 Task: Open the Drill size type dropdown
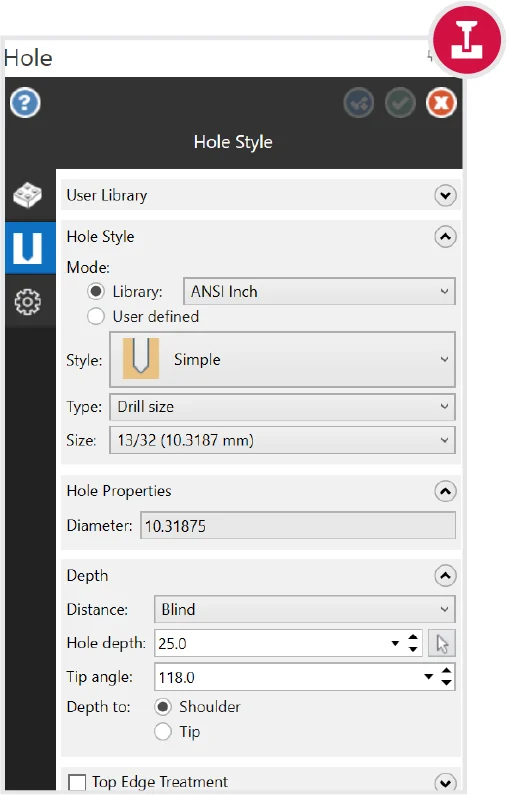click(x=282, y=407)
